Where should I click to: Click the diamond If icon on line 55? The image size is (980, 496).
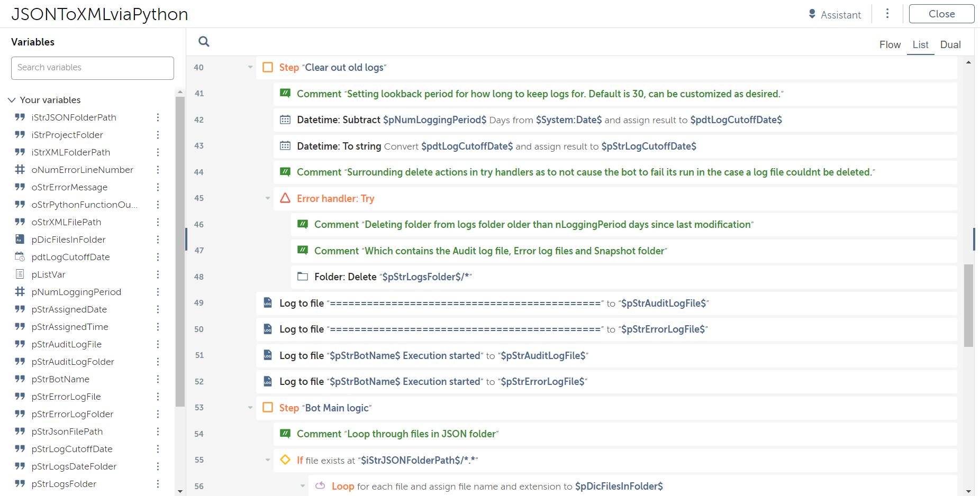(x=285, y=460)
